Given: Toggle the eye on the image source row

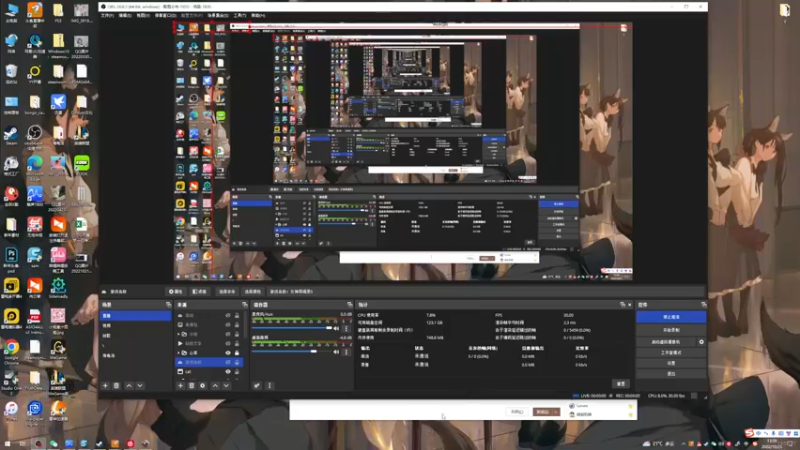Looking at the screenshot, I should pos(228,324).
